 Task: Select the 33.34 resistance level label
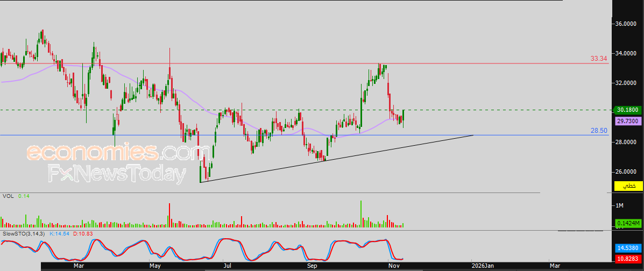(x=599, y=58)
